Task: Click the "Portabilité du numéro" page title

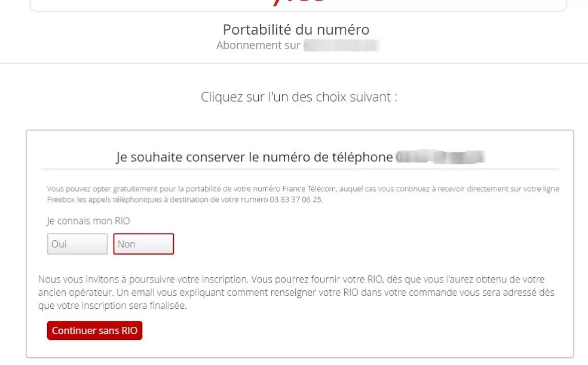Action: (x=296, y=29)
